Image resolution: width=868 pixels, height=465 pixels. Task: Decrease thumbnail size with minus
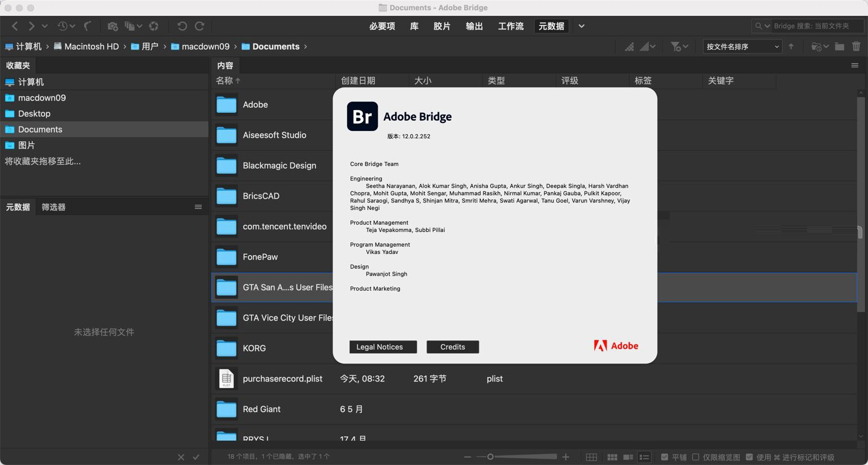point(467,457)
